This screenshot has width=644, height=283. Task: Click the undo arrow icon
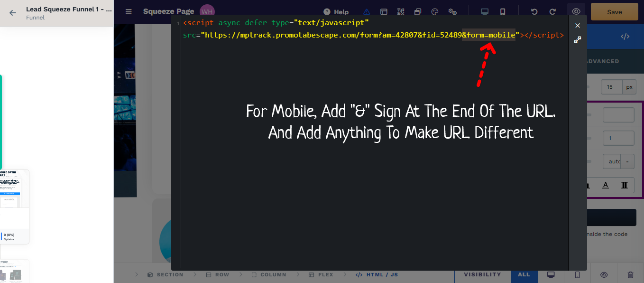(x=534, y=12)
